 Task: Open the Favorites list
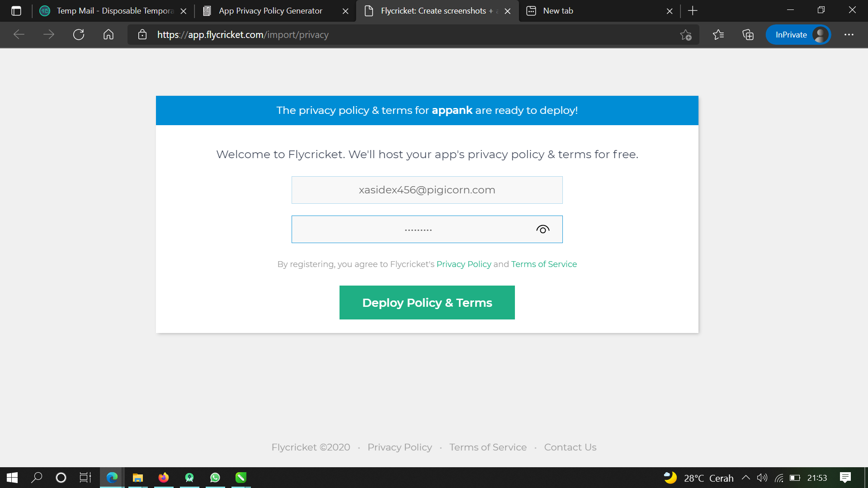point(718,35)
